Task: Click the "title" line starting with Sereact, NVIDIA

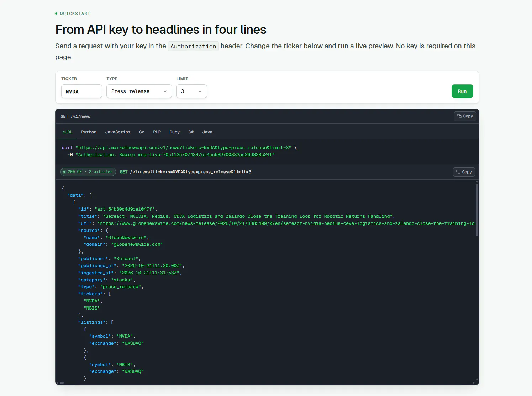Action: pos(237,216)
